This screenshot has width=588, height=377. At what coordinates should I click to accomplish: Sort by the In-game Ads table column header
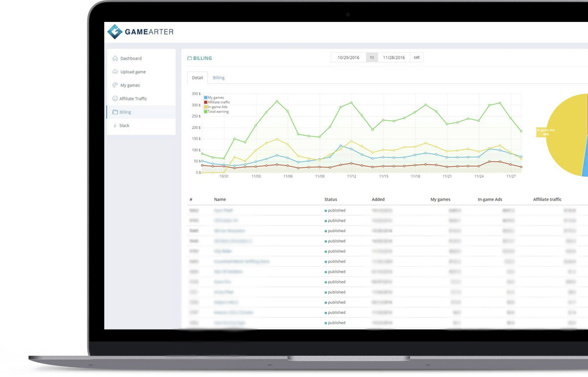coord(490,199)
